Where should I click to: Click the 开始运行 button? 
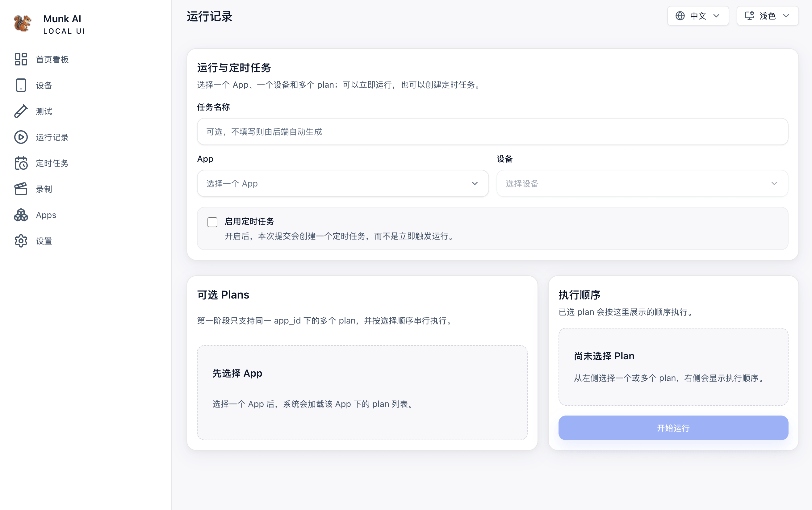(673, 428)
